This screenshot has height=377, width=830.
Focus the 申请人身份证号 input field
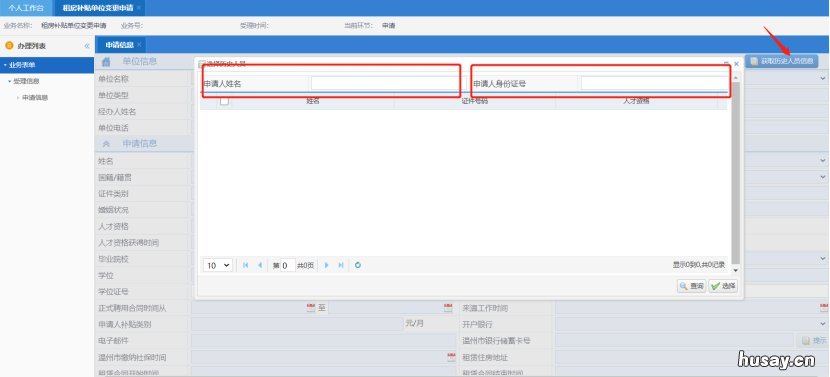pyautogui.click(x=655, y=84)
